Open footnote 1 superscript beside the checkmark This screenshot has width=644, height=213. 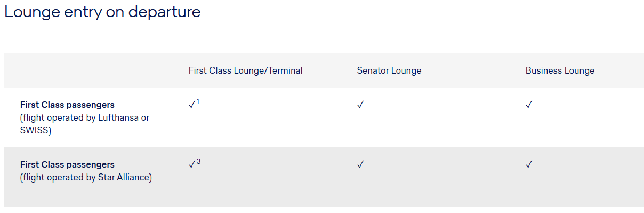pos(198,102)
